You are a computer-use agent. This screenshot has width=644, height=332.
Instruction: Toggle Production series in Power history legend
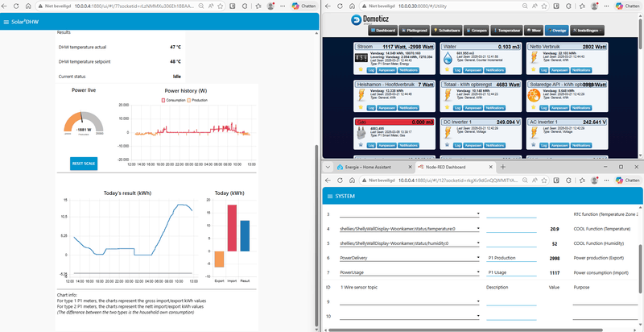coord(197,100)
